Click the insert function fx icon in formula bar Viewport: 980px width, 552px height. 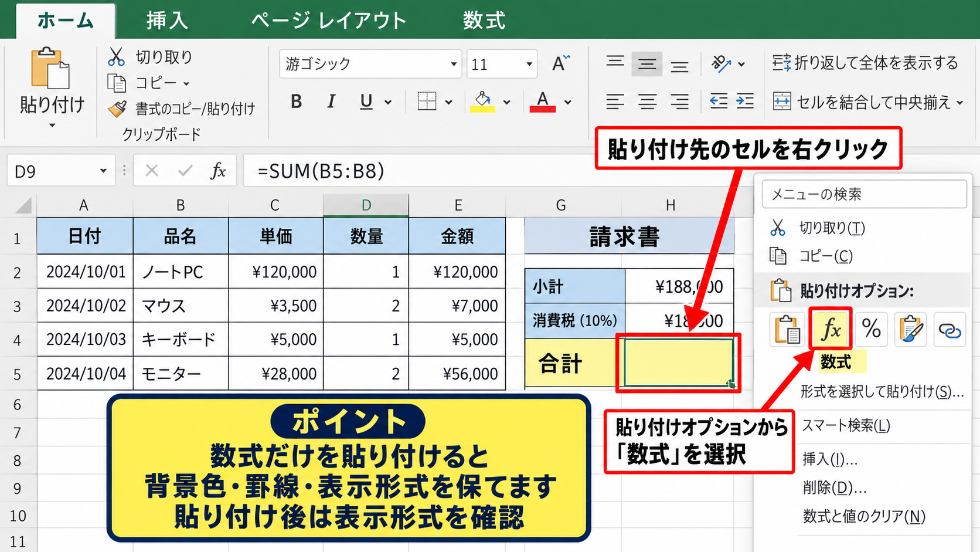[x=218, y=171]
